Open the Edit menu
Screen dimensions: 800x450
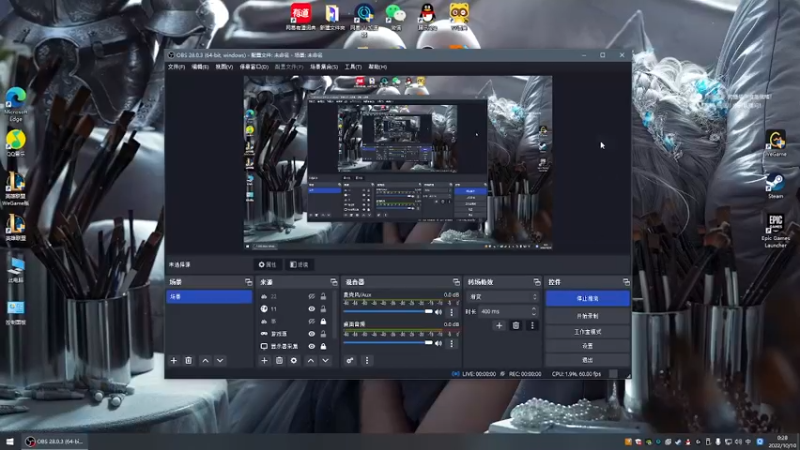click(x=200, y=67)
